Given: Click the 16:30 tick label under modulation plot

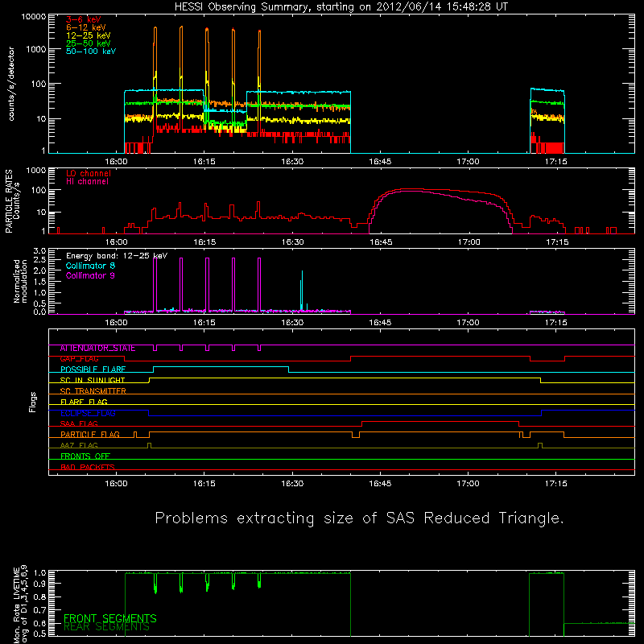Looking at the screenshot, I should coord(292,323).
